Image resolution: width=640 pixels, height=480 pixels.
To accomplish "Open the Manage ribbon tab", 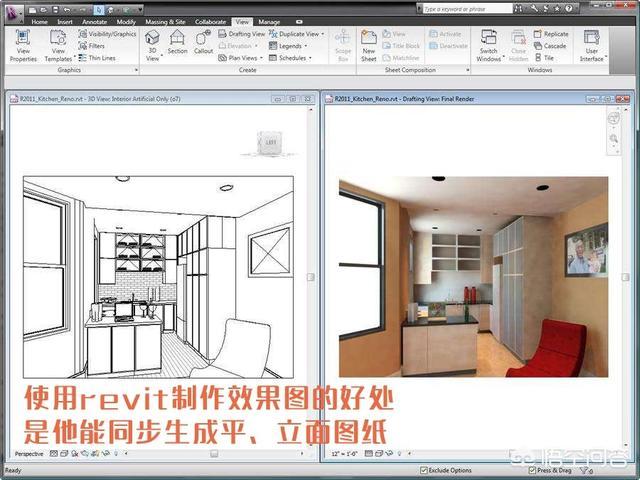I will point(269,22).
